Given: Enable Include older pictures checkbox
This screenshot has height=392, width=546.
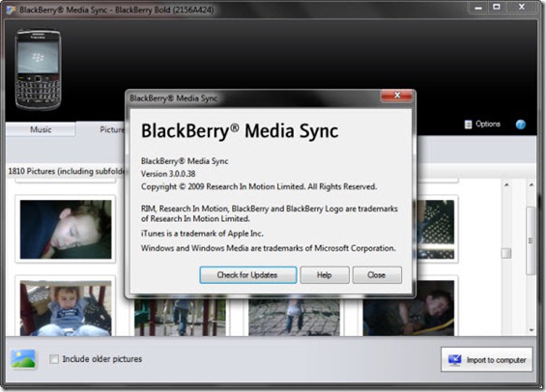Looking at the screenshot, I should [54, 359].
